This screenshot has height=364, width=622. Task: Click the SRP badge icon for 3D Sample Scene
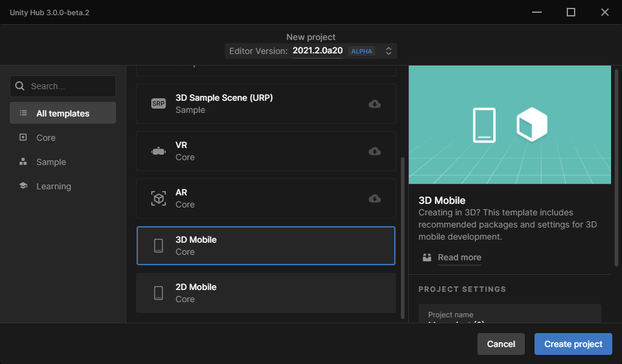coord(159,103)
